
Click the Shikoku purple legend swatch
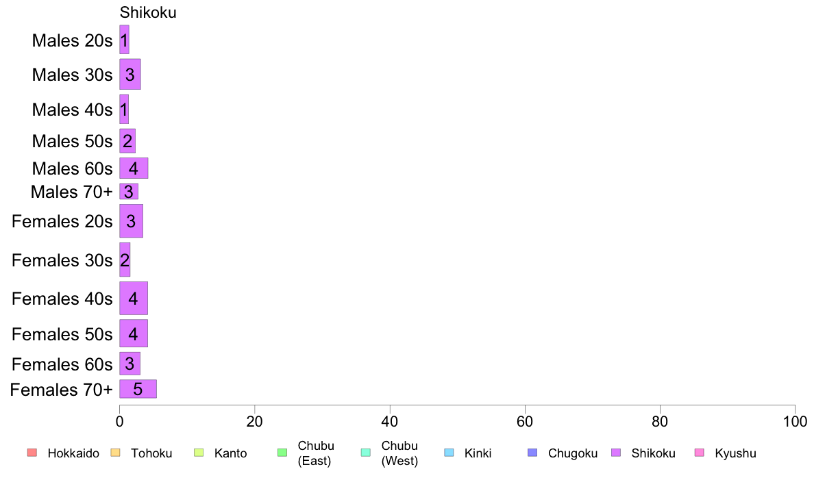(616, 453)
